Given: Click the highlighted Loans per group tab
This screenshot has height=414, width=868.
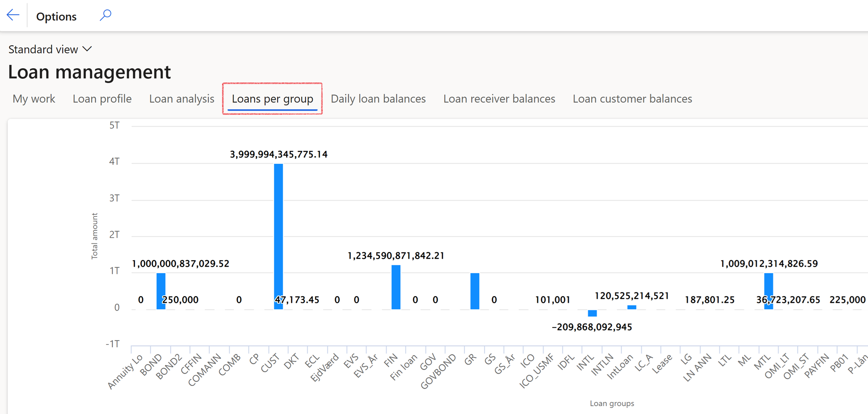Looking at the screenshot, I should (272, 98).
